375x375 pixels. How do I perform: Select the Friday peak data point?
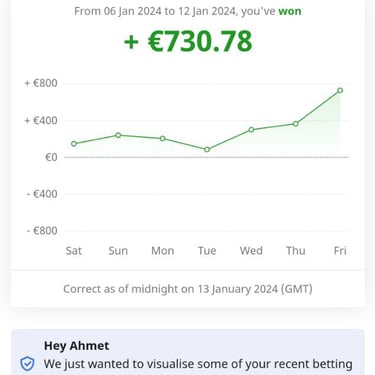click(340, 90)
